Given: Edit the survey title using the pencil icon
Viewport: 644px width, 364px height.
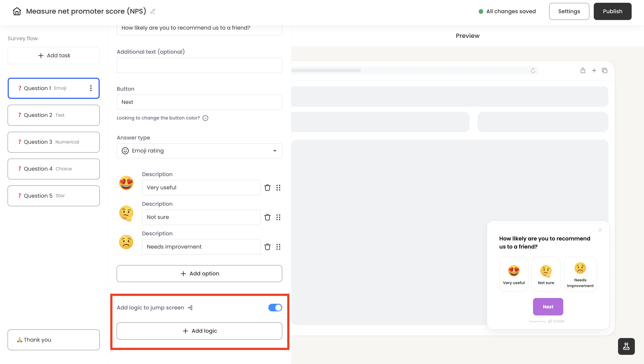Looking at the screenshot, I should point(153,11).
